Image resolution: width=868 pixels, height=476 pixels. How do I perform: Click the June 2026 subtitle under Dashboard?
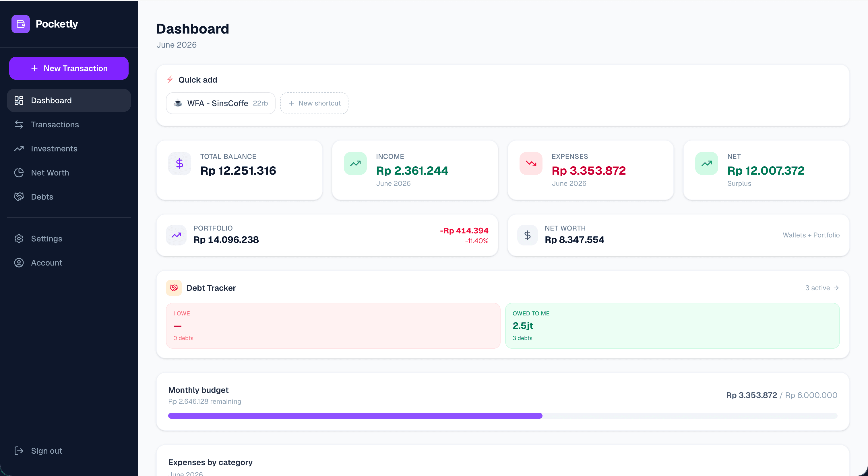[x=177, y=45]
